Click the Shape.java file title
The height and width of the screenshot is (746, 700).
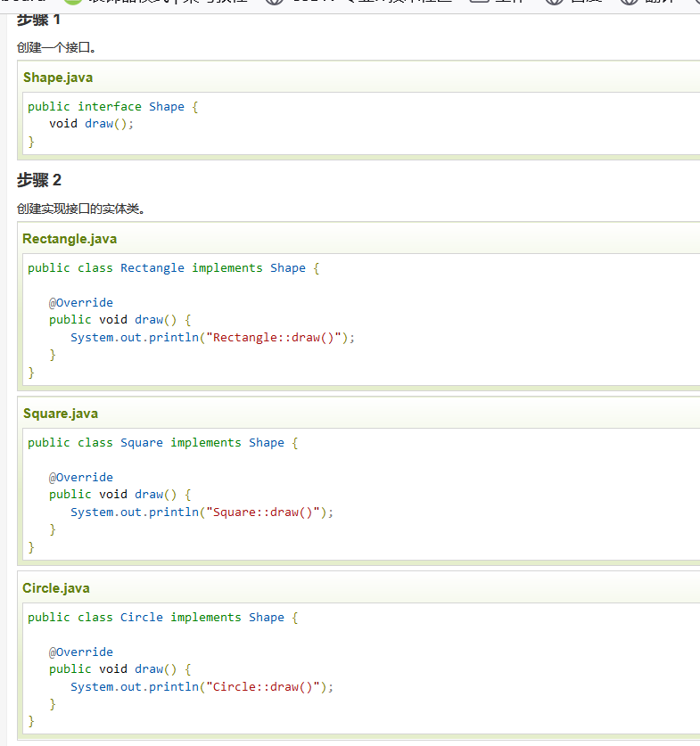coord(58,78)
